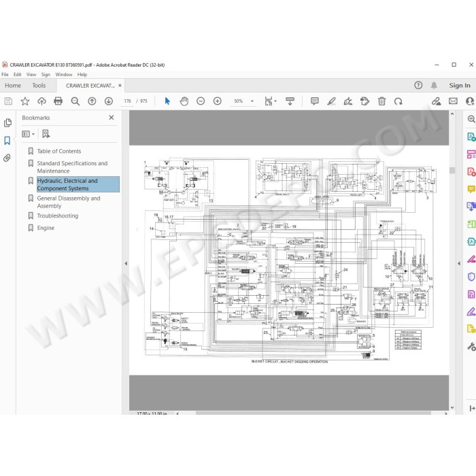Open bookmark options dropdown
The width and height of the screenshot is (476, 476).
[29, 134]
